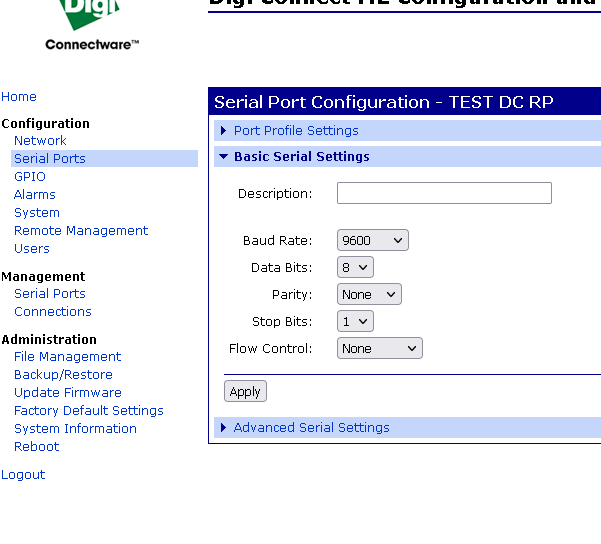The image size is (601, 544).
Task: Open the Update Firmware page
Action: (68, 393)
